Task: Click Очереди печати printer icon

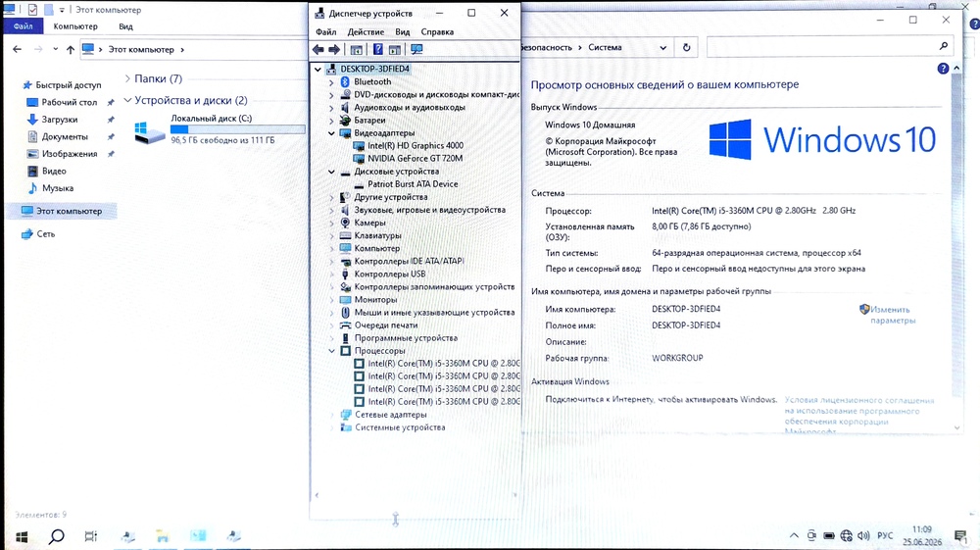Action: (x=345, y=325)
